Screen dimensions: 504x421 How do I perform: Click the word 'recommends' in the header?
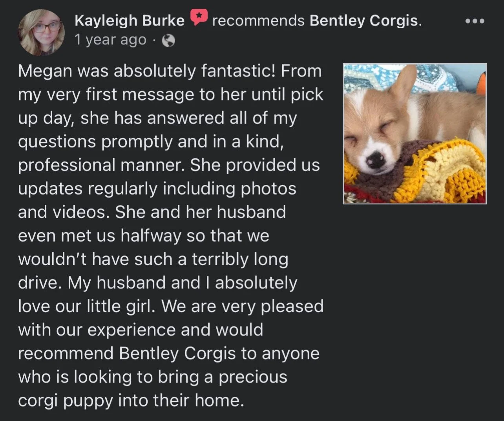258,20
